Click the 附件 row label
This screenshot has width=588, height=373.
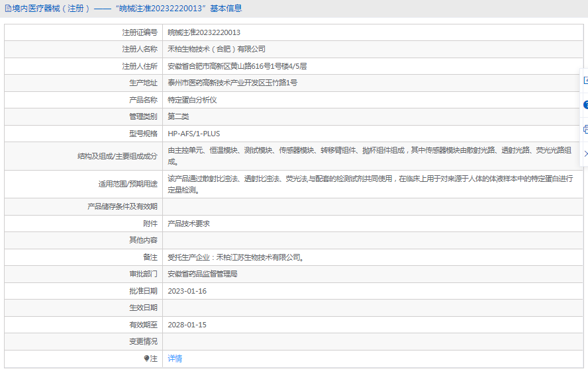pos(150,224)
